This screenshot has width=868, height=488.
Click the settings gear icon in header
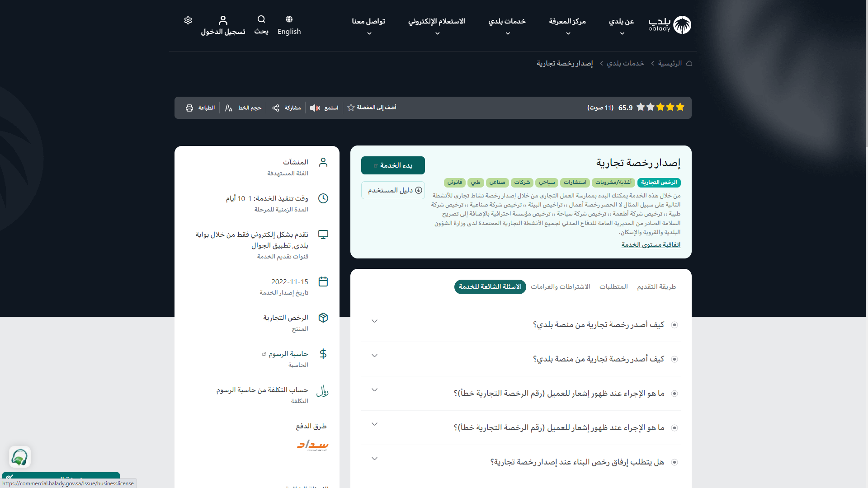tap(188, 20)
